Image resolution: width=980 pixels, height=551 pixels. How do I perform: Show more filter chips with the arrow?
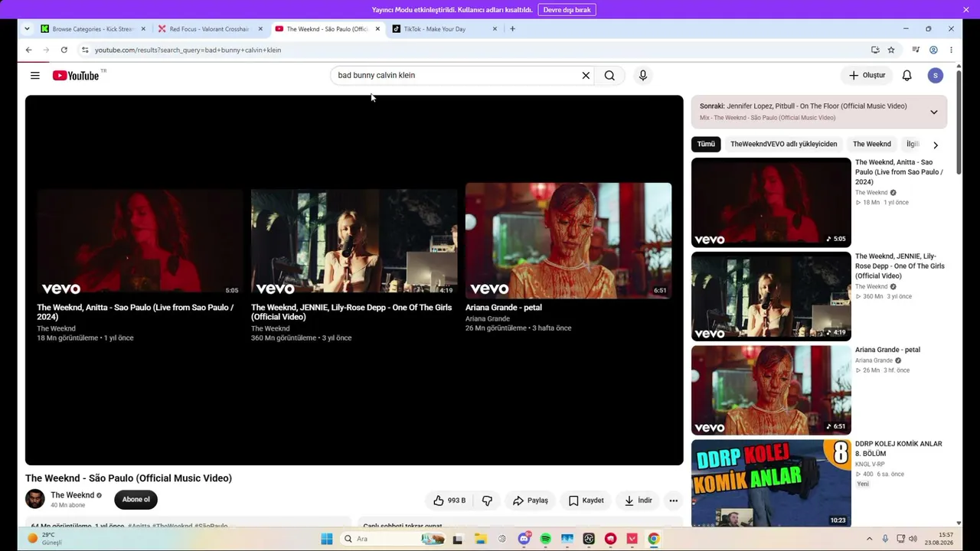tap(935, 145)
